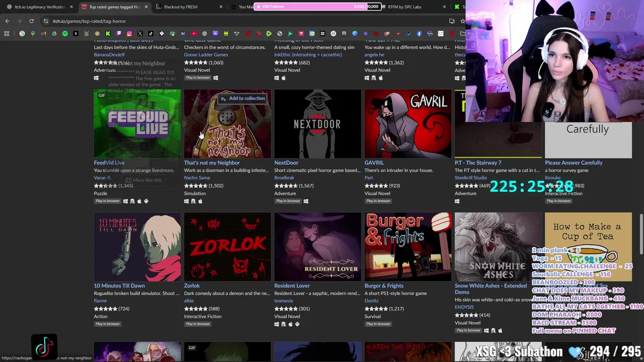Open the Google bookmark icon
Screen dimensions: 644x362
[x=22, y=34]
